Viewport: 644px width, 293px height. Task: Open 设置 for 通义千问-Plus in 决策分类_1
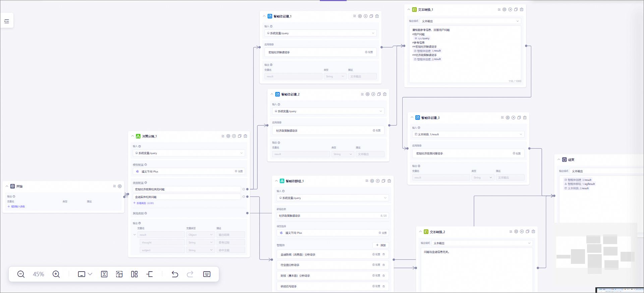[x=239, y=171]
